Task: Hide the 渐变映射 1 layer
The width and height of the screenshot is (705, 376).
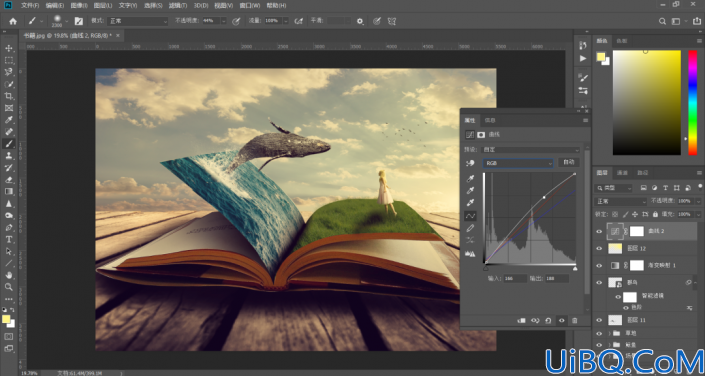Action: pyautogui.click(x=599, y=266)
